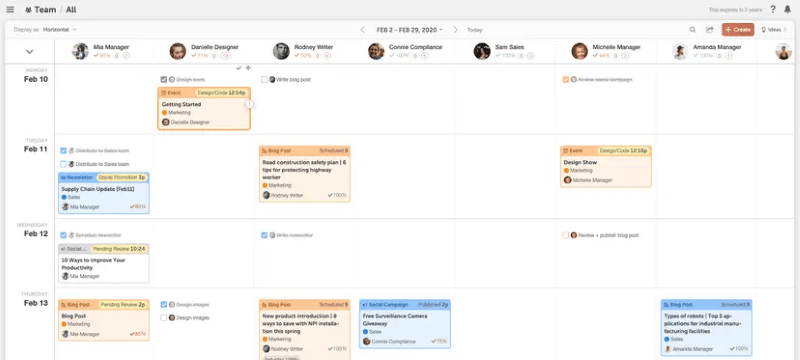Open the Display as Horizontal dropdown
The image size is (800, 360).
coord(60,30)
